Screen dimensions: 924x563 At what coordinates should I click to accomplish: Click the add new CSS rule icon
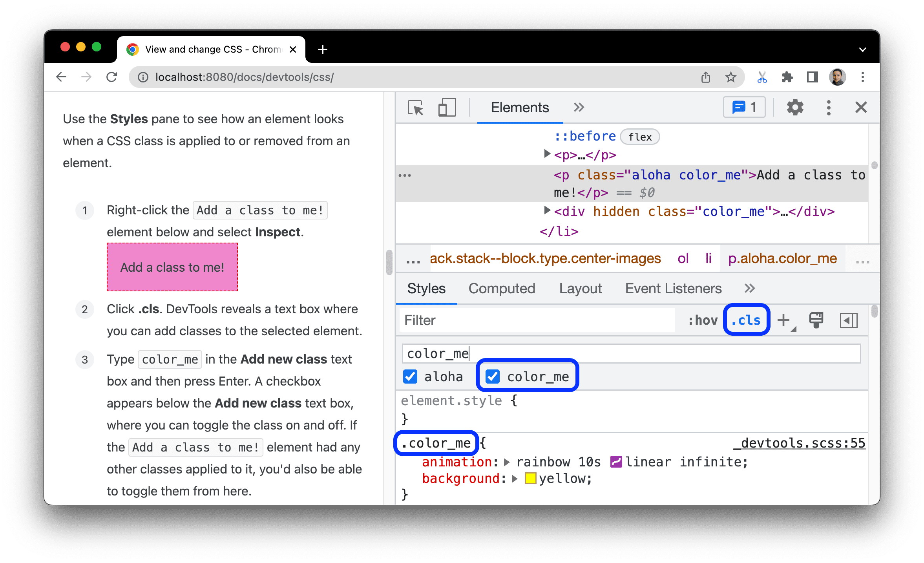pos(786,320)
